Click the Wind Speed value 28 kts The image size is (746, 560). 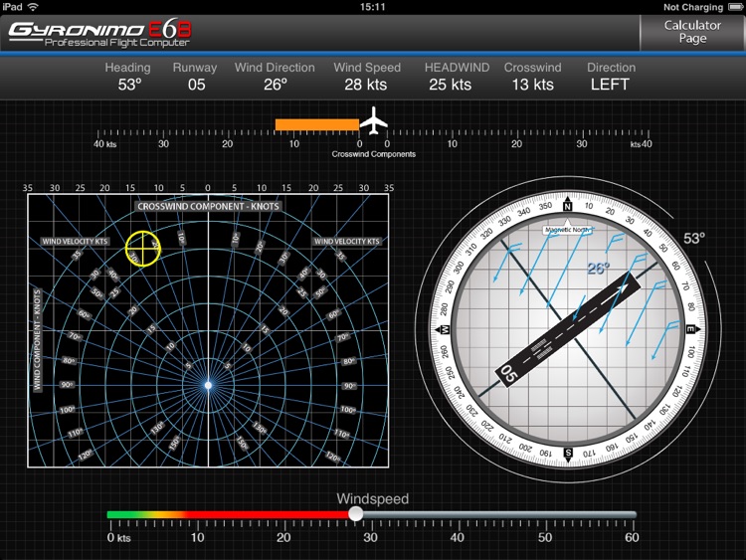[x=366, y=85]
